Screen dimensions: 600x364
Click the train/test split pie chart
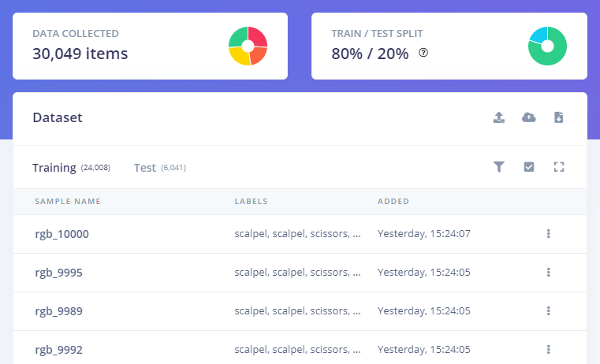point(548,46)
